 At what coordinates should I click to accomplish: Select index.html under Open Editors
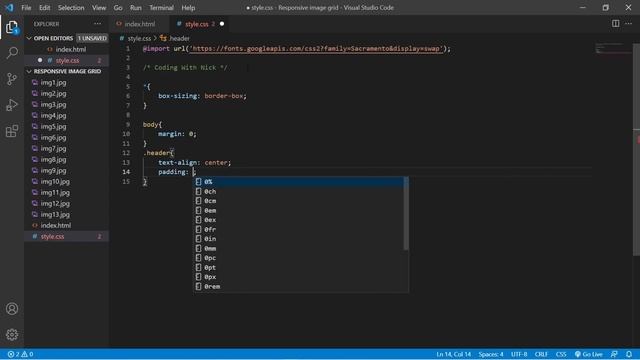pyautogui.click(x=67, y=49)
